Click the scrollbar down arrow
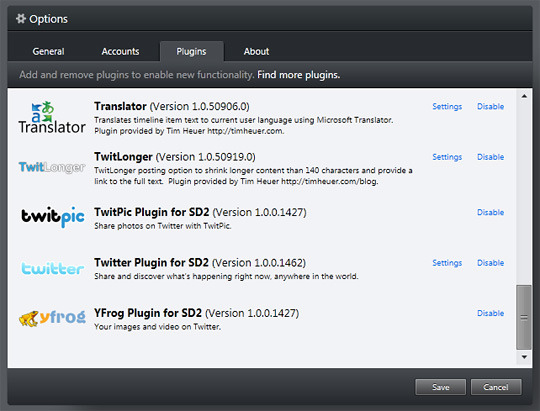 (524, 357)
